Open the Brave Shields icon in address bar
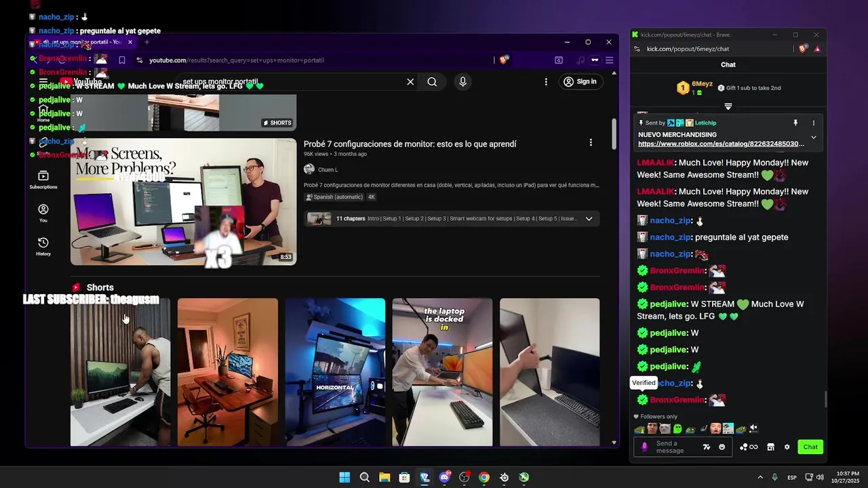Viewport: 868px width, 488px height. pyautogui.click(x=504, y=60)
